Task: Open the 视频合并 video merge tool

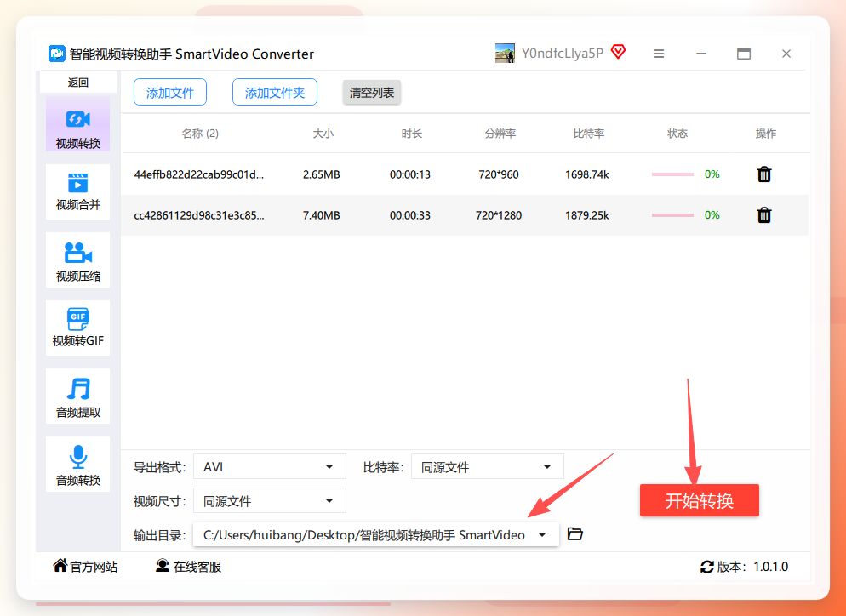Action: coord(77,192)
